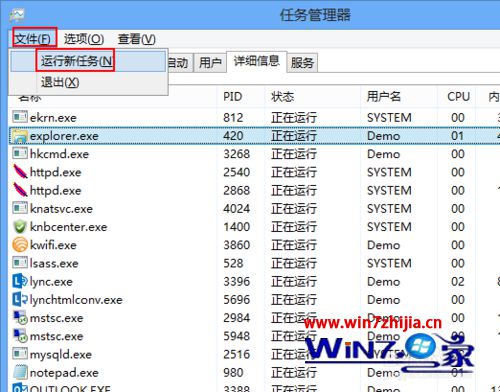Open the 选项(O) menu

tap(84, 39)
